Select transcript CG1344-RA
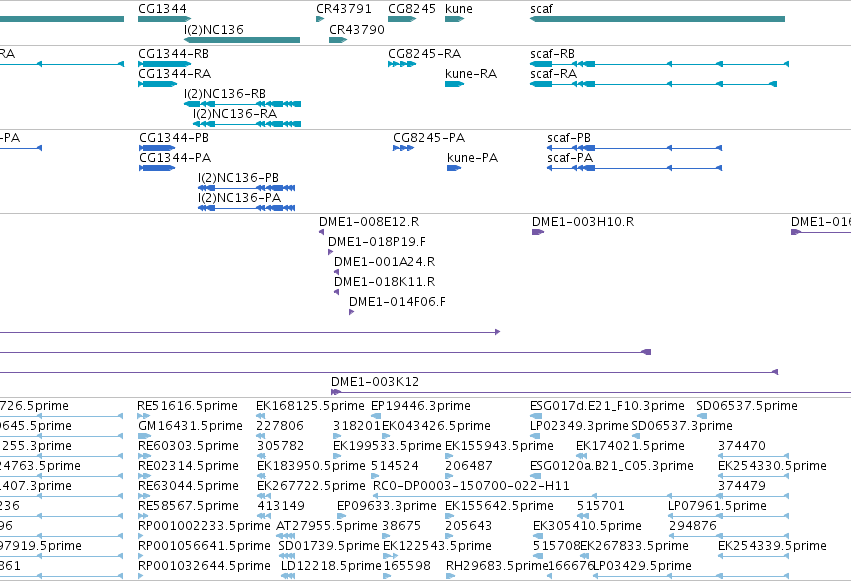851x581 pixels. (175, 74)
